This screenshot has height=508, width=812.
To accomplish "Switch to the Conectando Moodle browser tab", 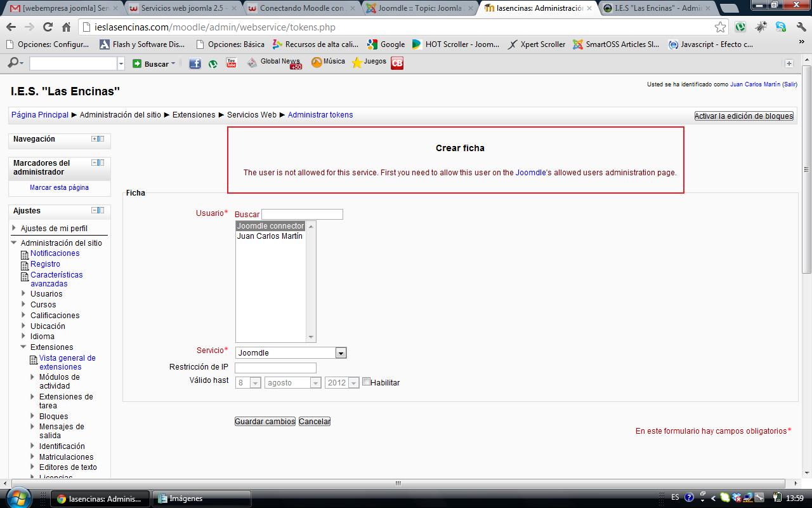I will tap(301, 9).
